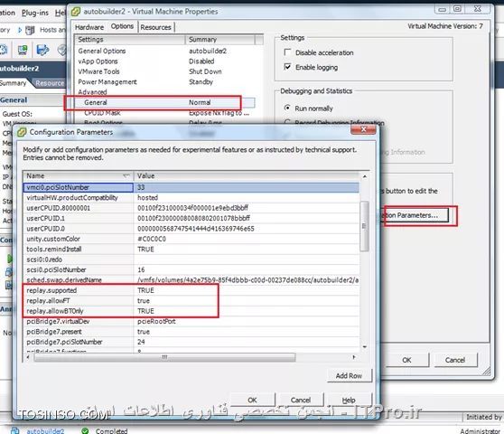The height and width of the screenshot is (434, 504).
Task: Switch to the Hardware tab
Action: click(x=89, y=27)
